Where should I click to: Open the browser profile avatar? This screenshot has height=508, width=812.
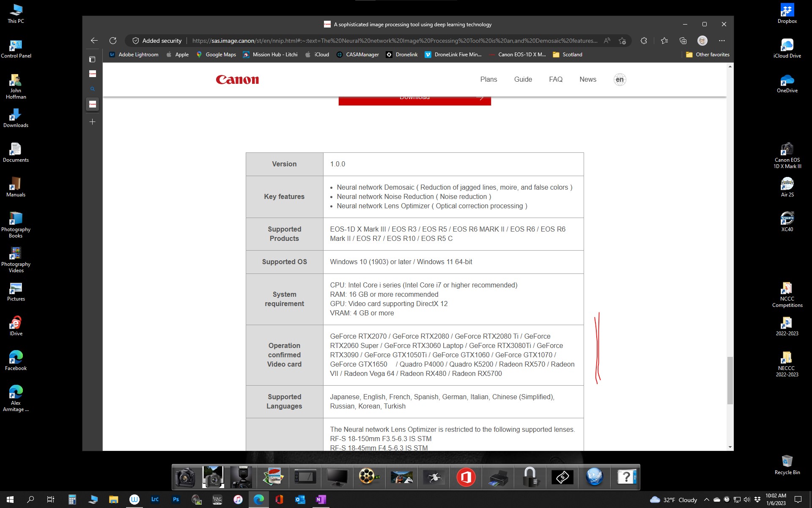tap(702, 41)
